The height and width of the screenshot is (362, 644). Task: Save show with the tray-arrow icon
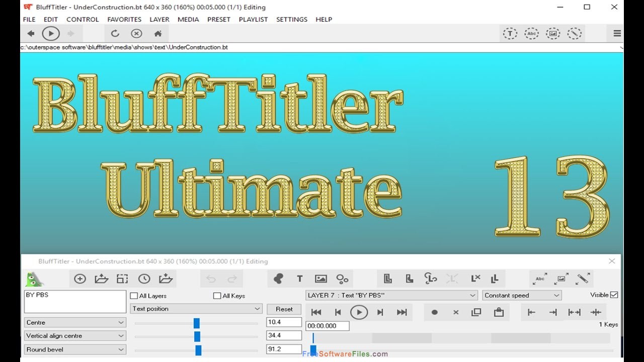click(166, 279)
